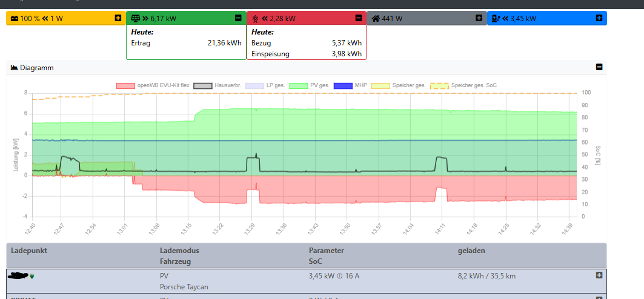
Task: Collapse the red grid Bezug card
Action: (358, 19)
